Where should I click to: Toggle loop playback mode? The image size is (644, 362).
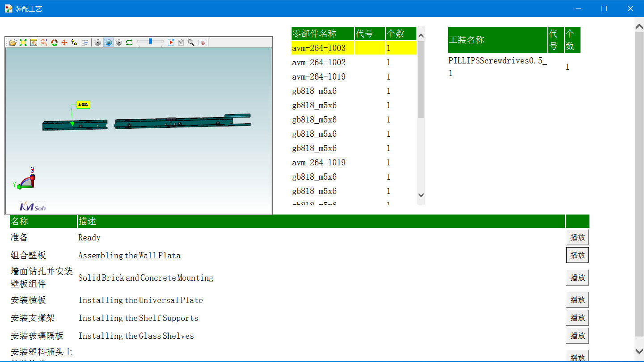click(x=129, y=42)
